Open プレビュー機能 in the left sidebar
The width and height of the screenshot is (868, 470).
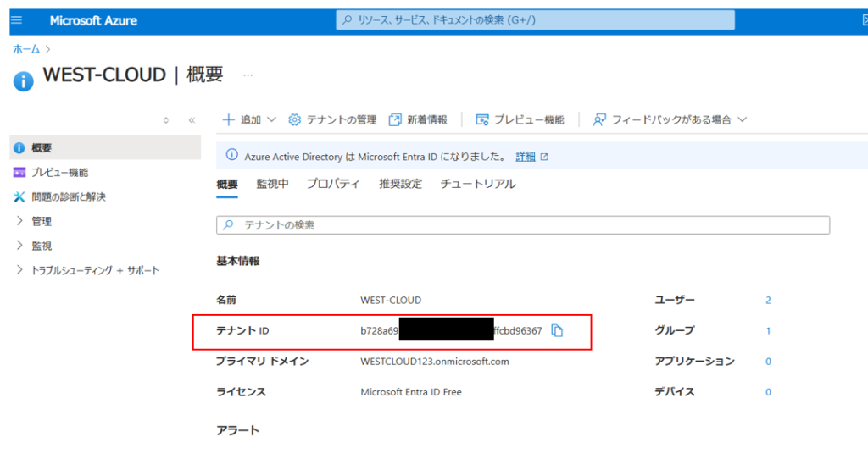[x=60, y=173]
